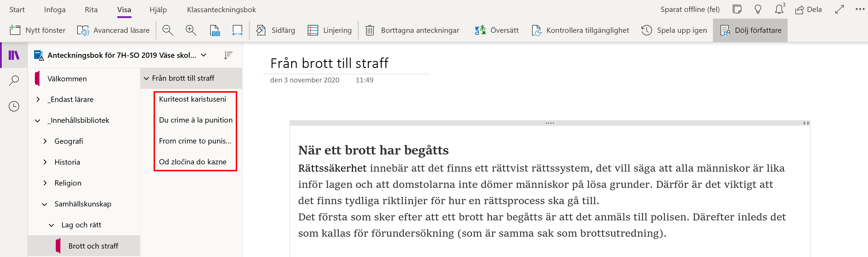This screenshot has height=257, width=868.
Task: Open the notebook name dropdown
Action: pyautogui.click(x=204, y=55)
